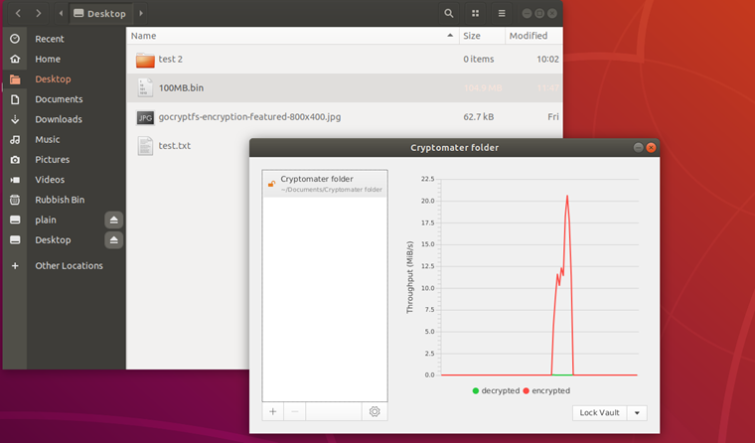Go to Home in the sidebar

tap(64, 59)
